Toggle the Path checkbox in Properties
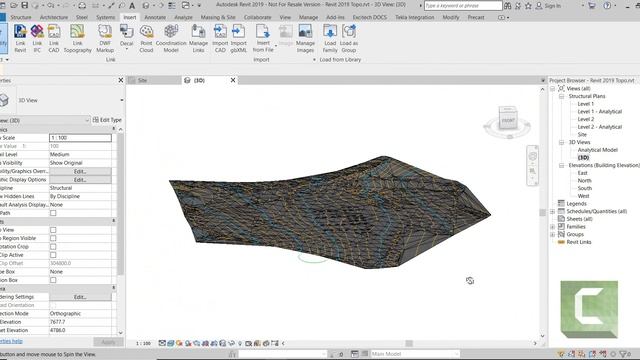 tap(53, 213)
